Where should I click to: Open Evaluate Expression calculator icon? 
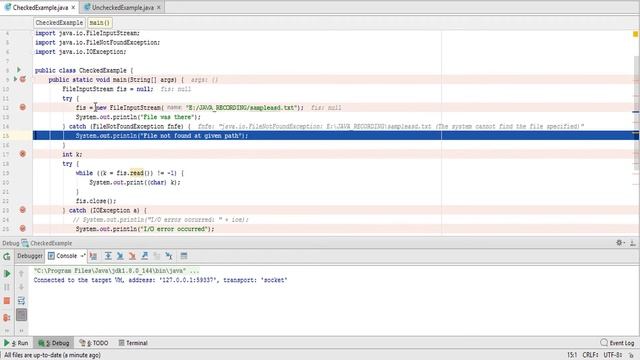(184, 256)
